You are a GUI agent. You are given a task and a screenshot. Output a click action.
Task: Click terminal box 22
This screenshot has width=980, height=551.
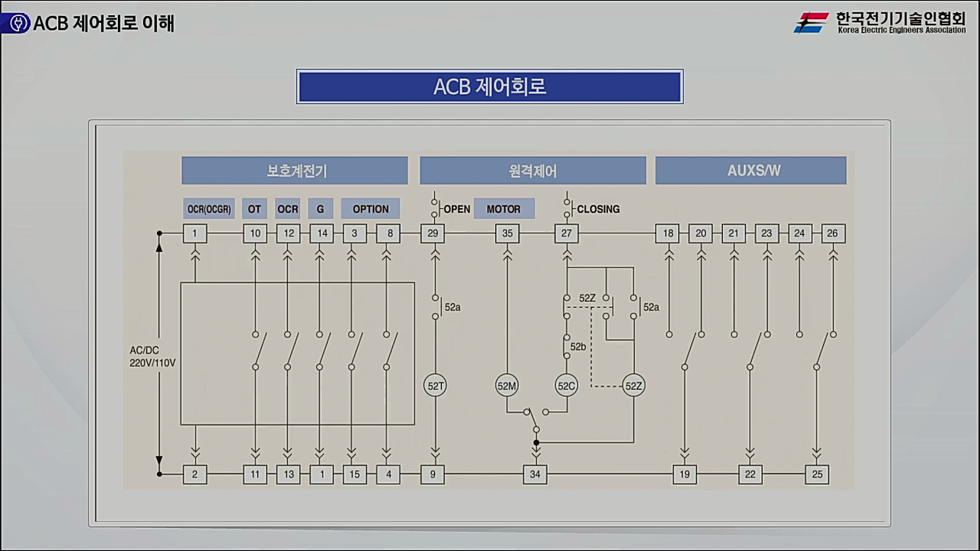pyautogui.click(x=750, y=474)
